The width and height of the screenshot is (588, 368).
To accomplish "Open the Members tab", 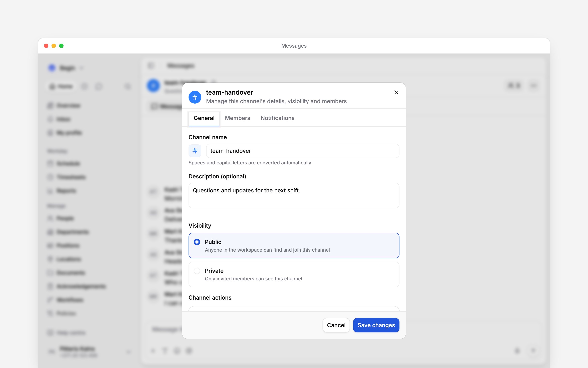I will point(237,118).
